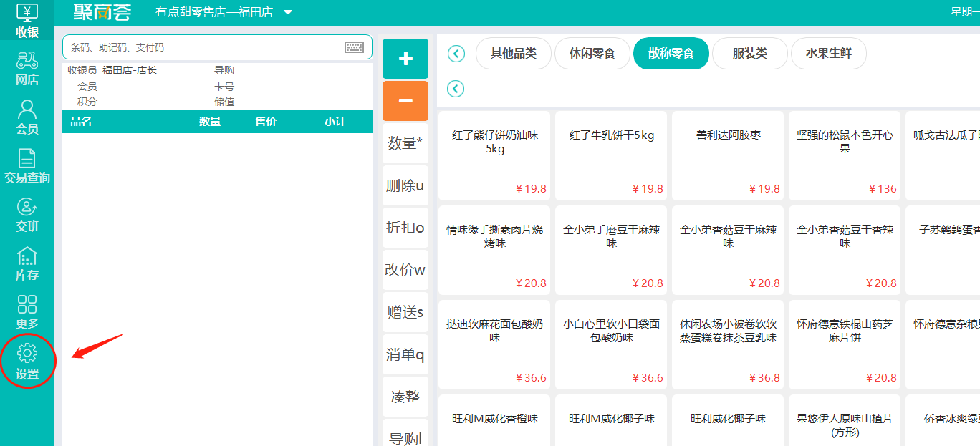Screen dimensions: 980x446
Task: Click the 赠送s gift button
Action: [405, 312]
